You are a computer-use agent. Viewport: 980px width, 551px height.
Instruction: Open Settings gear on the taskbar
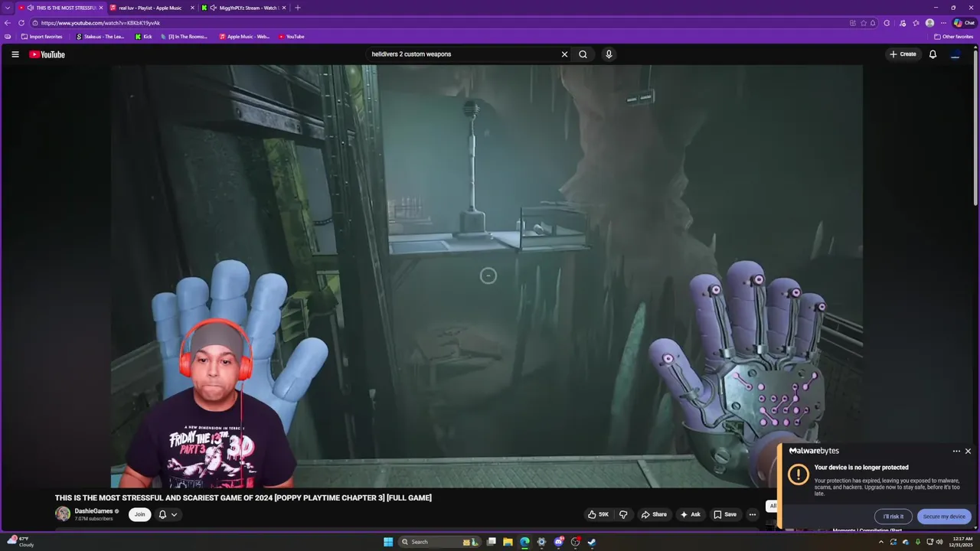coord(541,542)
